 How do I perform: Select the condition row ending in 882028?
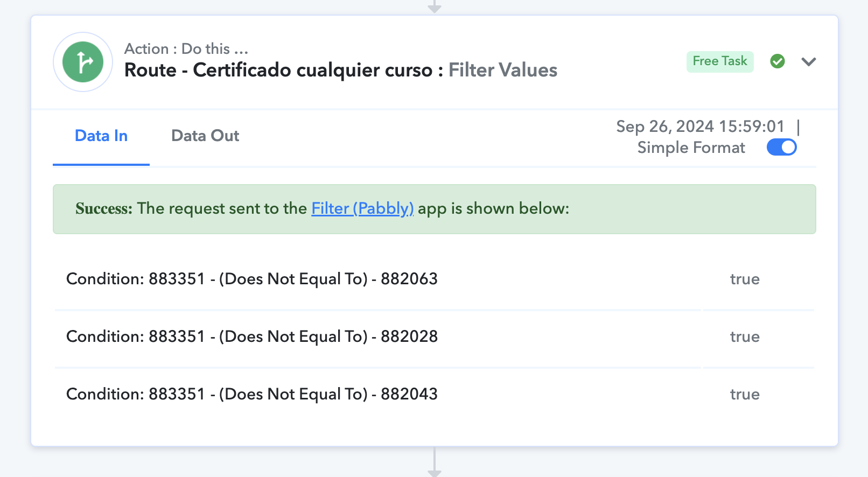coord(434,337)
